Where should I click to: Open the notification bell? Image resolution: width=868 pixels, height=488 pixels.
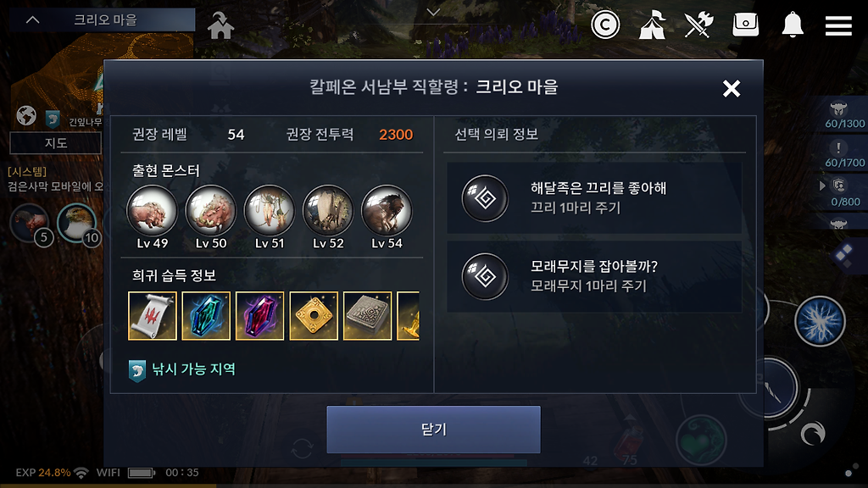point(793,25)
